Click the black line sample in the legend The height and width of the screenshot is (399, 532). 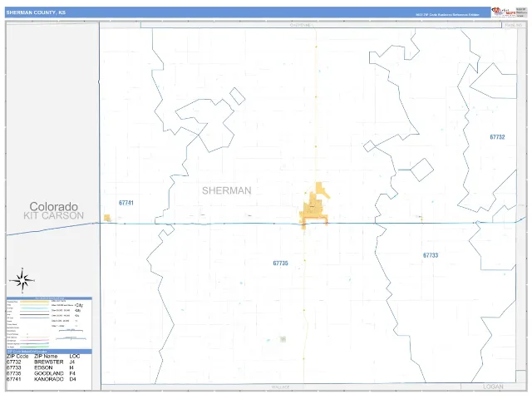pyautogui.click(x=35, y=314)
